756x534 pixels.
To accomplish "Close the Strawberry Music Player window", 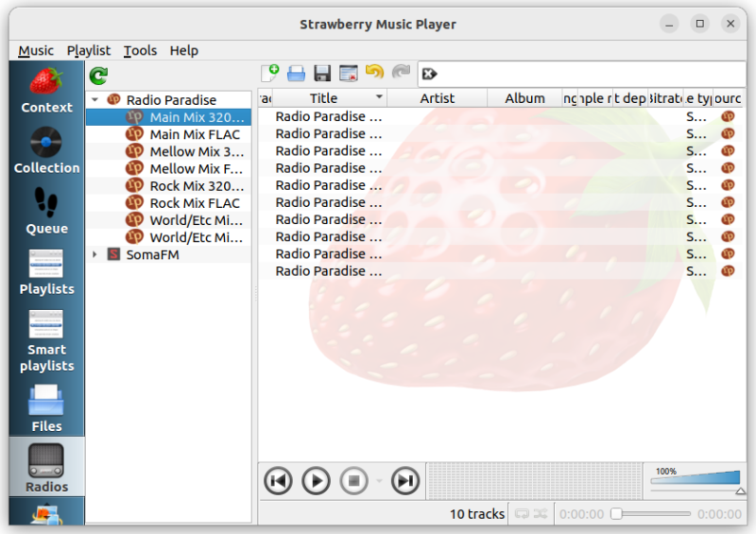I will (730, 24).
